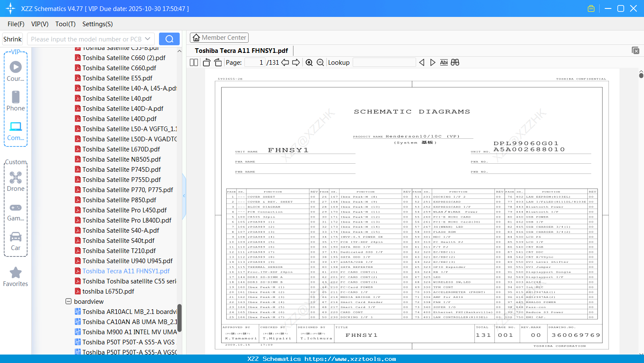Go to next page with right arrow
Screen dimensions: 644x363
point(296,62)
